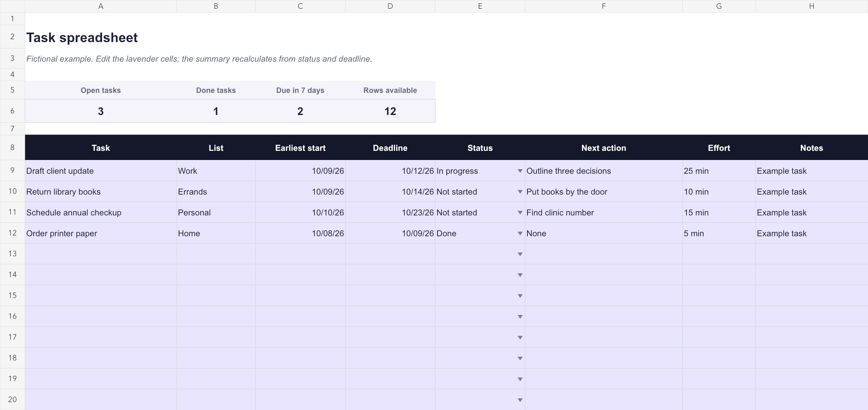The height and width of the screenshot is (410, 868).
Task: Click the 'Deadline' header cell
Action: (x=390, y=148)
